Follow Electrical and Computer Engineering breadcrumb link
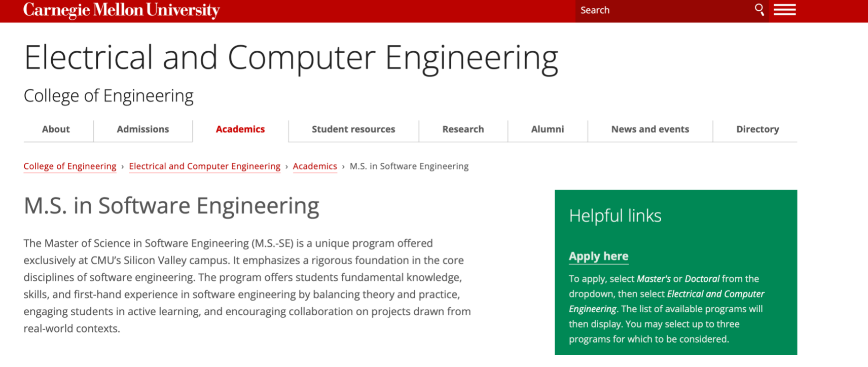868x367 pixels. tap(204, 166)
